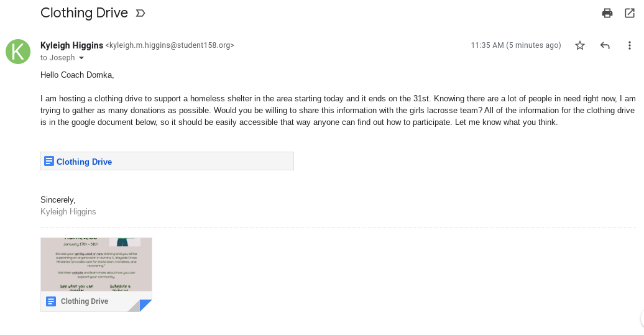644x335 pixels.
Task: Click the Clothing Drive subject heading
Action: pos(84,12)
